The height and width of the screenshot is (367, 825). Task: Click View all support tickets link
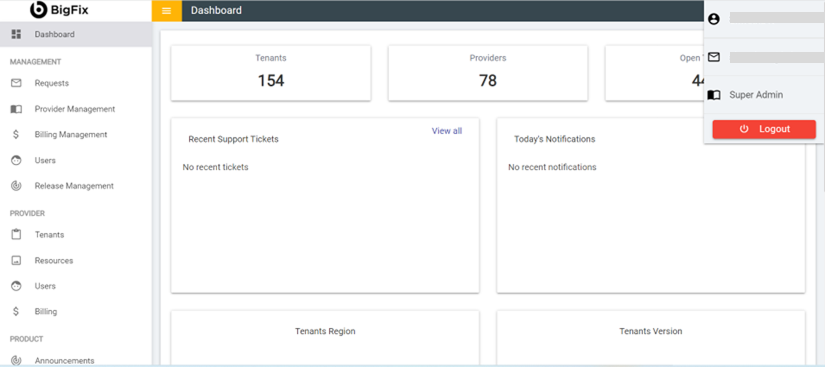447,131
